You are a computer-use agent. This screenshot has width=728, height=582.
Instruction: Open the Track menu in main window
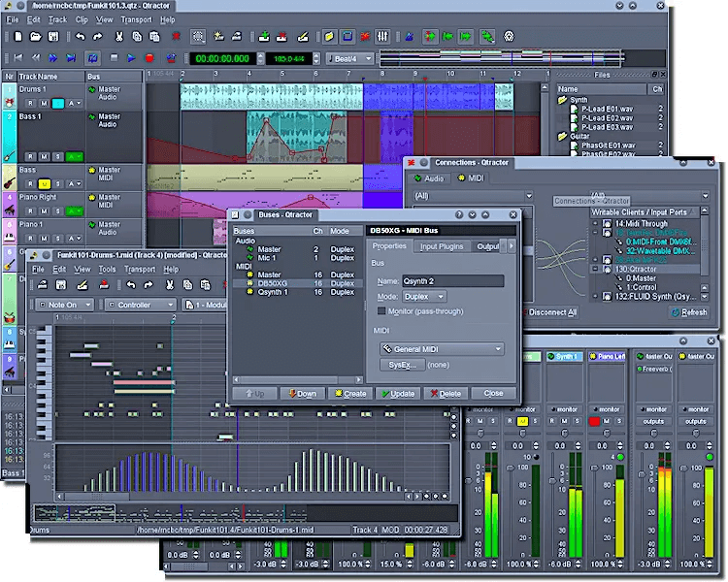coord(57,19)
